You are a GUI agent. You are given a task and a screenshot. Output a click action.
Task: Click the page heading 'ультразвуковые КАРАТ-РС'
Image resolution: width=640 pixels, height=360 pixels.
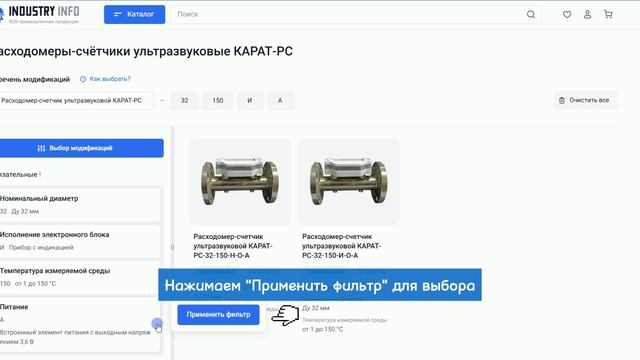tap(213, 51)
